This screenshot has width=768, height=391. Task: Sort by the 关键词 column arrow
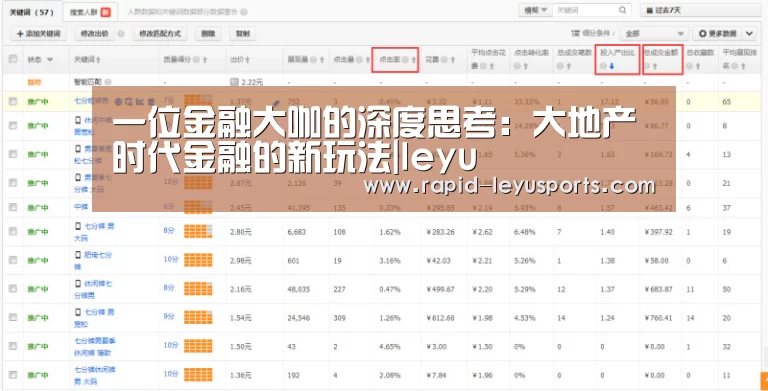98,60
